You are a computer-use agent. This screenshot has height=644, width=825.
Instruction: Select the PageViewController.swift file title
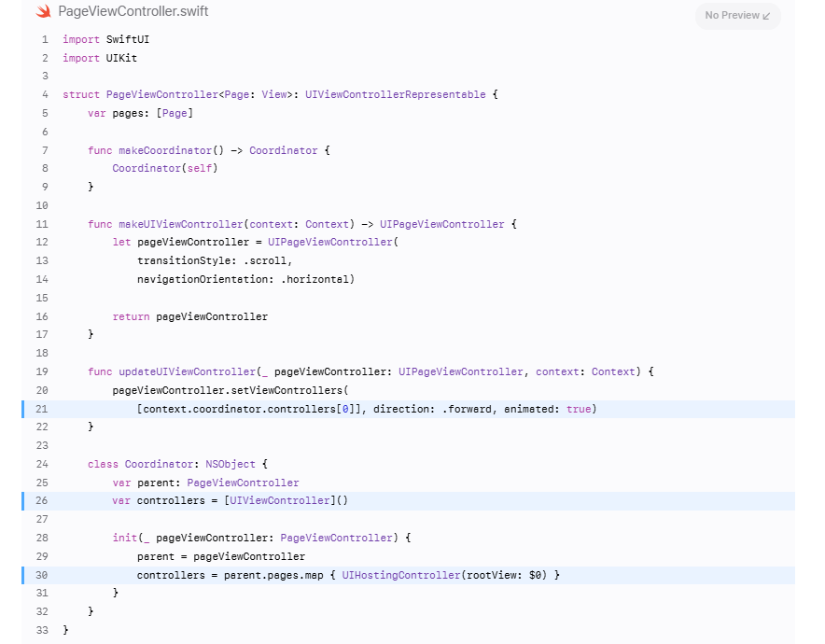(x=133, y=11)
